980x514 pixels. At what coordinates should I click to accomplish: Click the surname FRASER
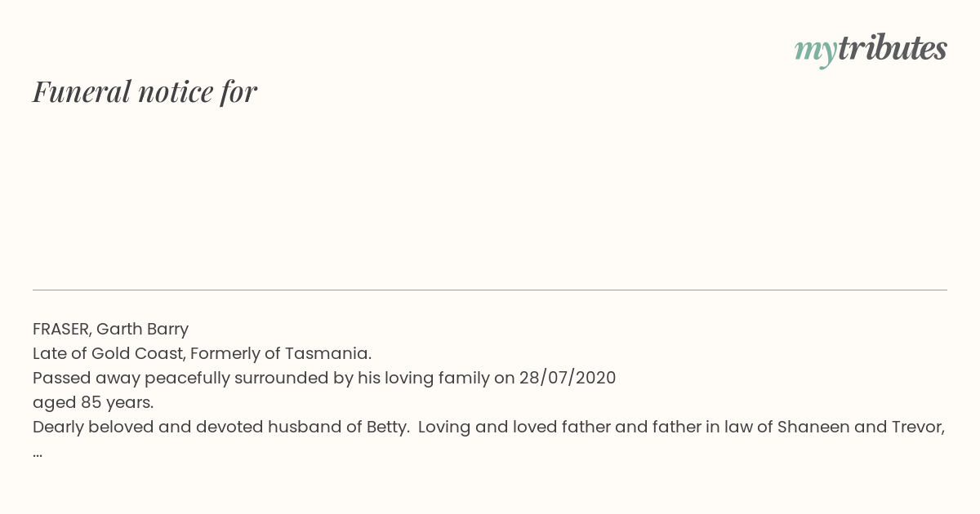click(x=62, y=329)
